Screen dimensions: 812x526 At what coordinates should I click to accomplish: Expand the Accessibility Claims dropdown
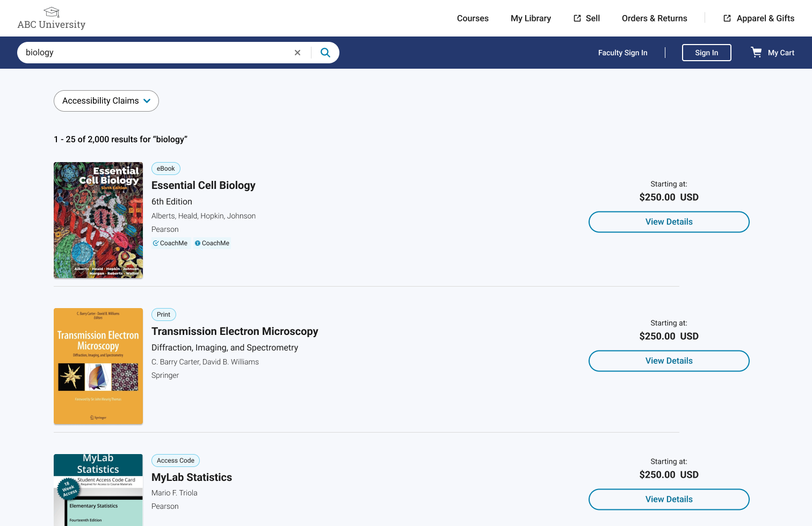(106, 101)
